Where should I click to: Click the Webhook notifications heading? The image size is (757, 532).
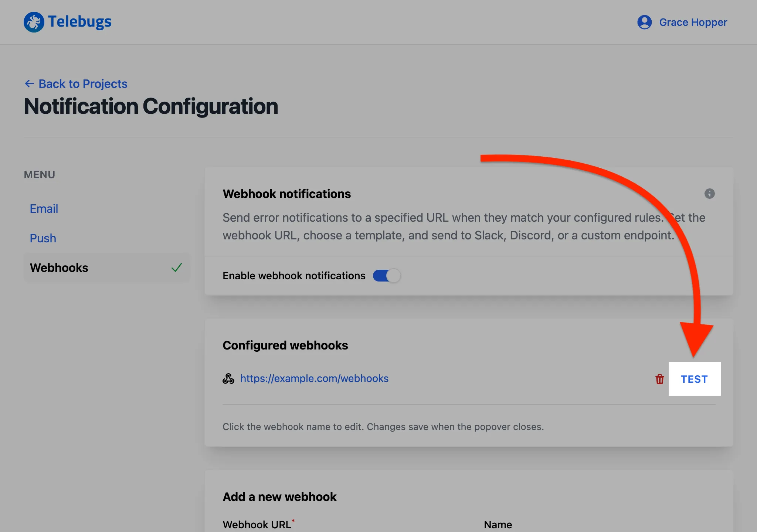286,194
